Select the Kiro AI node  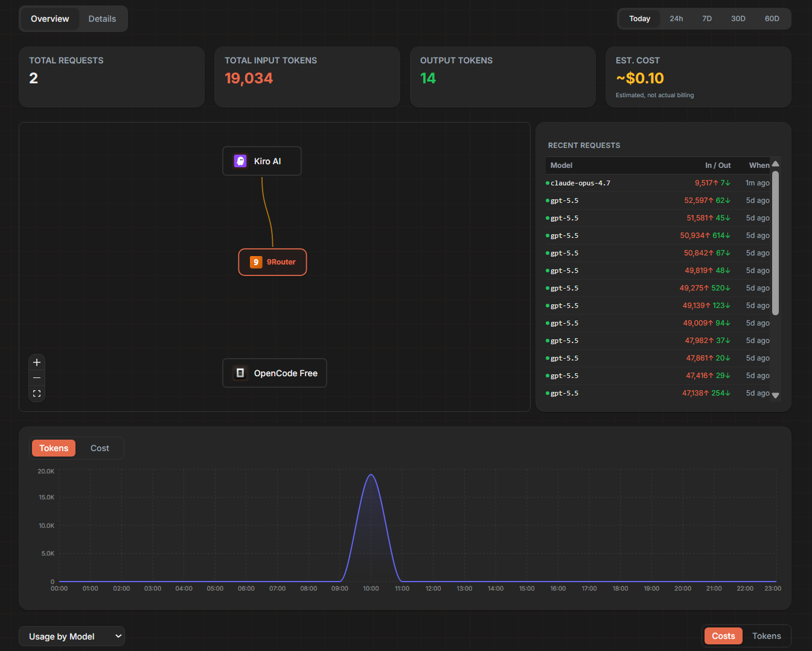(262, 161)
